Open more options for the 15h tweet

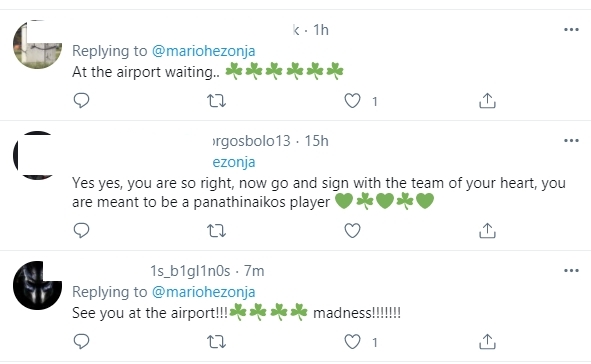click(x=571, y=141)
